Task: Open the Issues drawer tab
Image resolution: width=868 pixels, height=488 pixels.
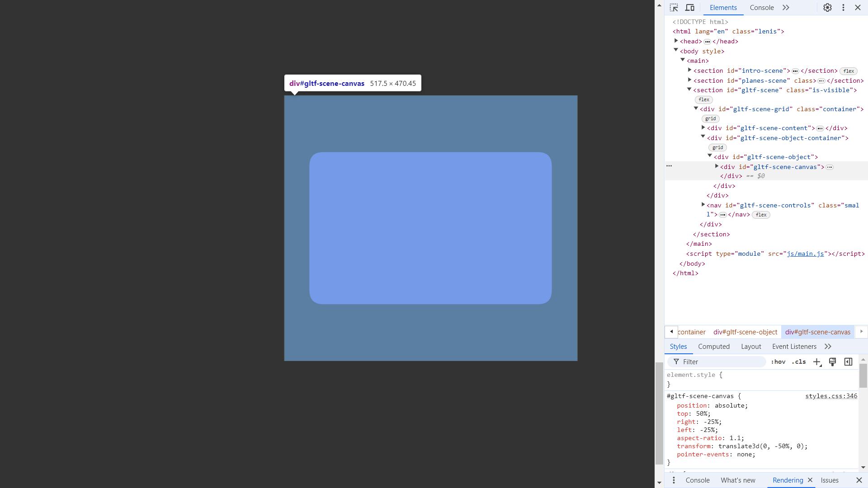Action: tap(830, 480)
